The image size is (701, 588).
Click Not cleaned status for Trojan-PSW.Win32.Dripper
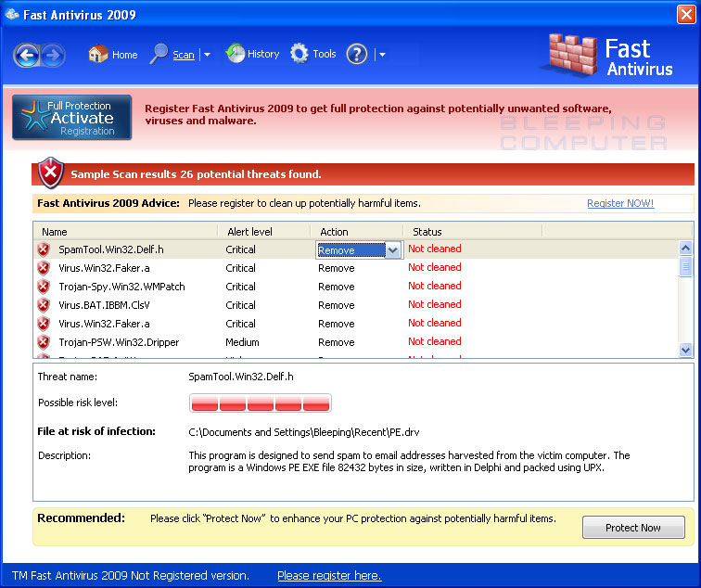pos(435,341)
